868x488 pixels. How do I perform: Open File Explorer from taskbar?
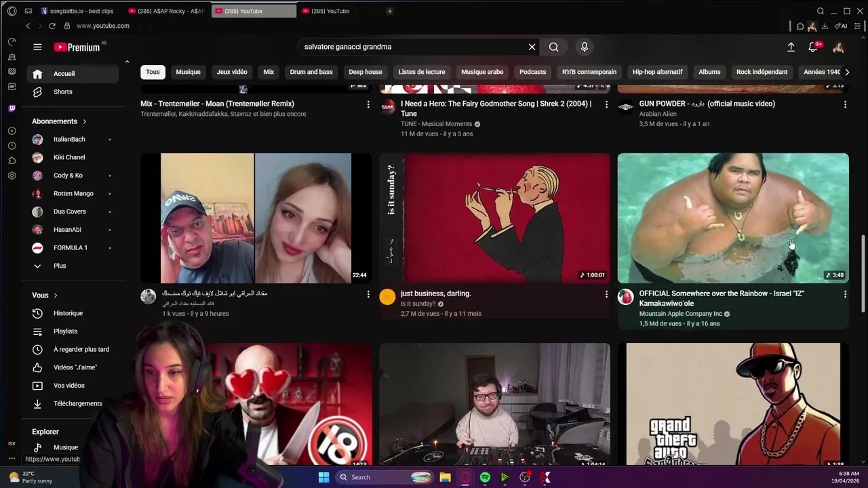445,477
